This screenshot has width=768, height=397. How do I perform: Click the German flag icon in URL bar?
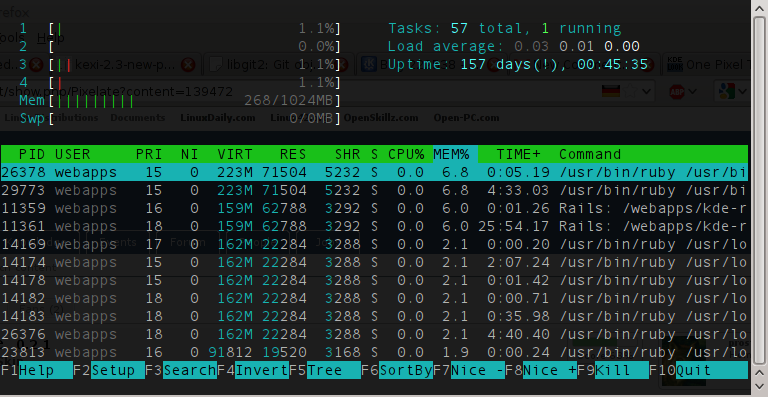(610, 92)
